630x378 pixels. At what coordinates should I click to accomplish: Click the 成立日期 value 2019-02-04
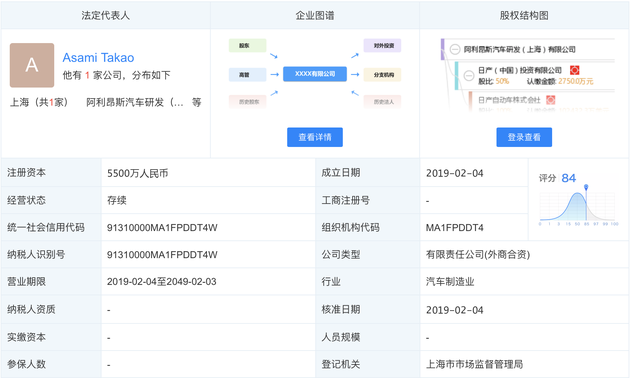(454, 173)
